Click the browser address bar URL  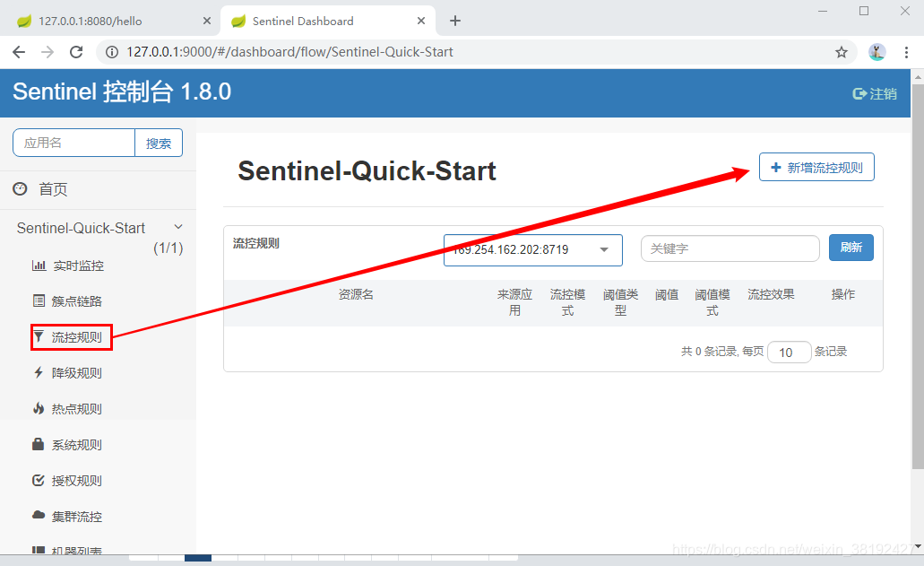289,52
